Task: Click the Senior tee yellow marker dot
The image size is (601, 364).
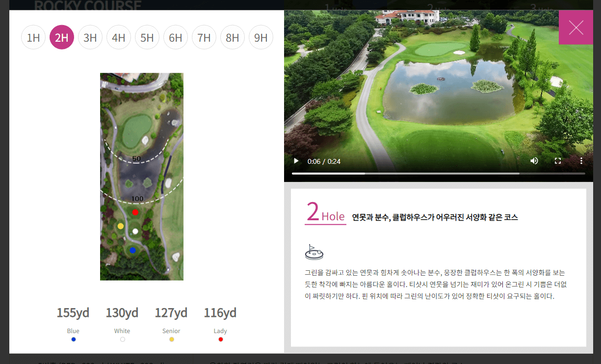Action: [x=171, y=339]
